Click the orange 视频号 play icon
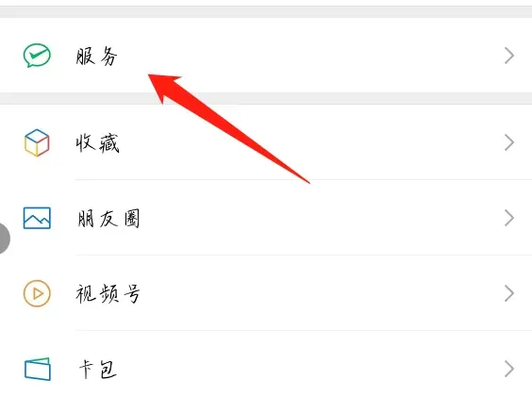The width and height of the screenshot is (532, 396). pos(37,293)
